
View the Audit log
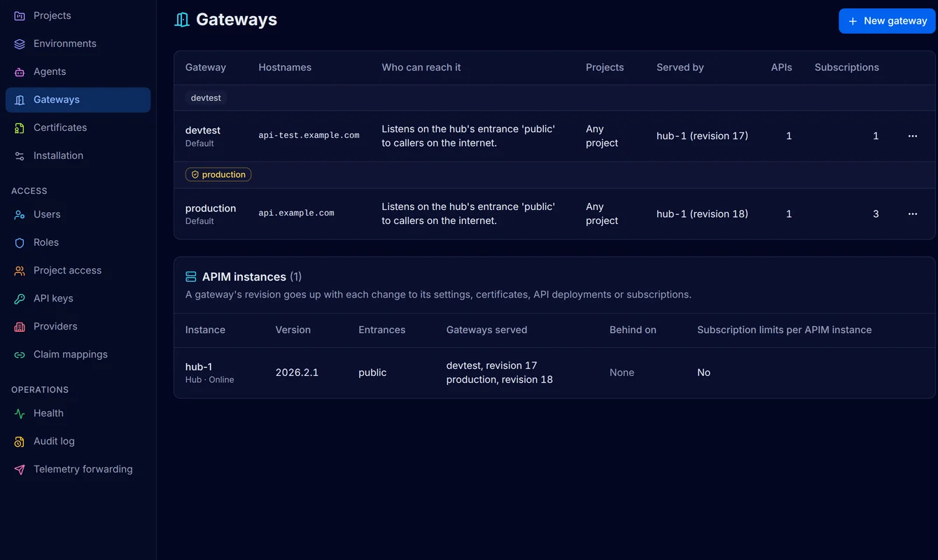coord(78,441)
